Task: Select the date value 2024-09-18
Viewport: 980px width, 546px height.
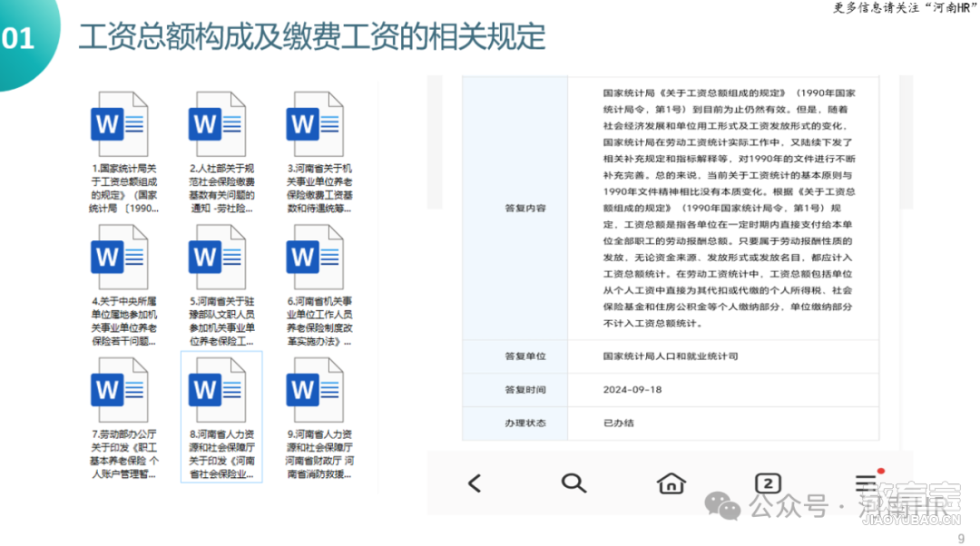Action: 632,389
